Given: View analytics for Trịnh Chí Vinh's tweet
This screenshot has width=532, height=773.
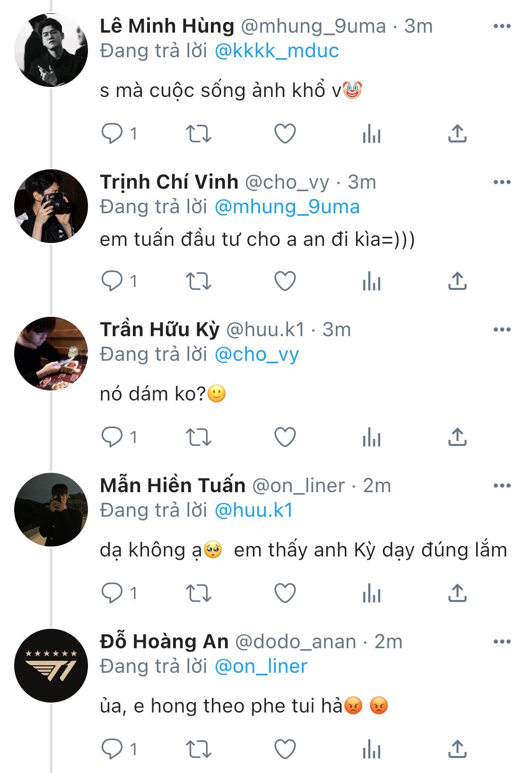Looking at the screenshot, I should pyautogui.click(x=372, y=282).
